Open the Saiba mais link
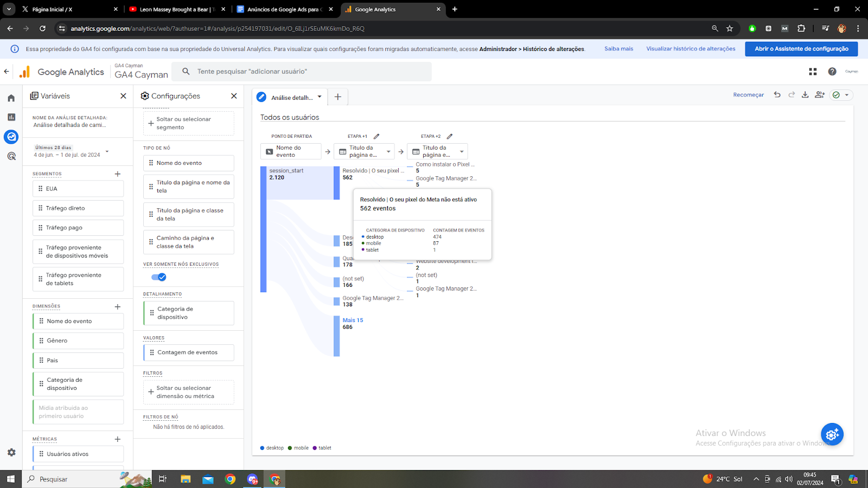The width and height of the screenshot is (868, 488). [618, 49]
